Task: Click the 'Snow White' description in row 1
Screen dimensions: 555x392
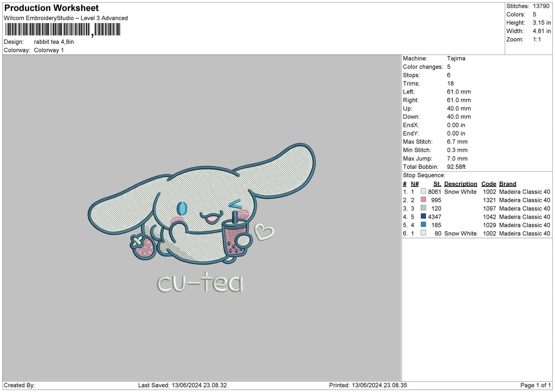Action: [460, 192]
